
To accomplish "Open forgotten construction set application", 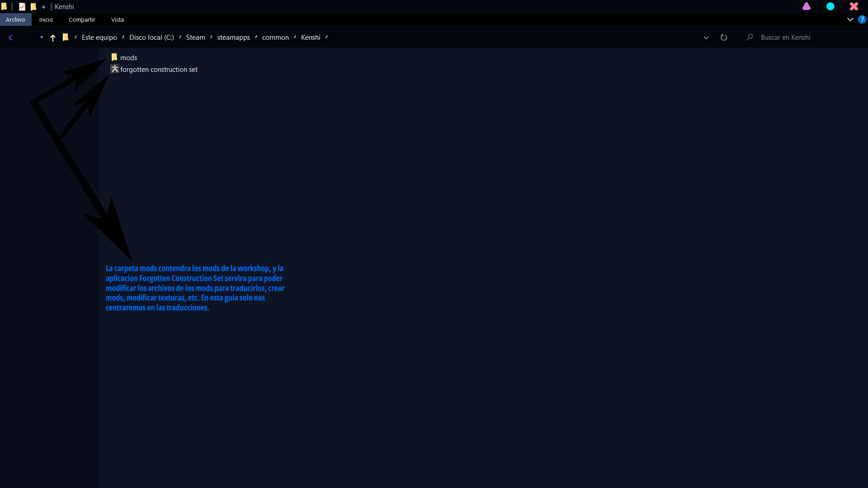I will (x=158, y=70).
